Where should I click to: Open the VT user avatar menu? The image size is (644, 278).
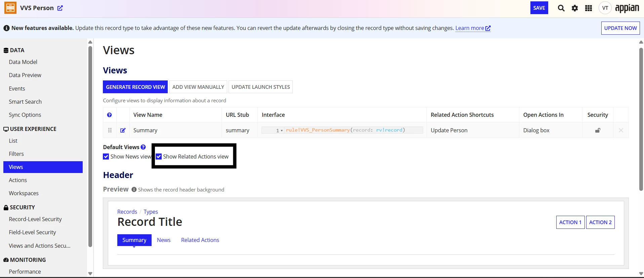605,8
